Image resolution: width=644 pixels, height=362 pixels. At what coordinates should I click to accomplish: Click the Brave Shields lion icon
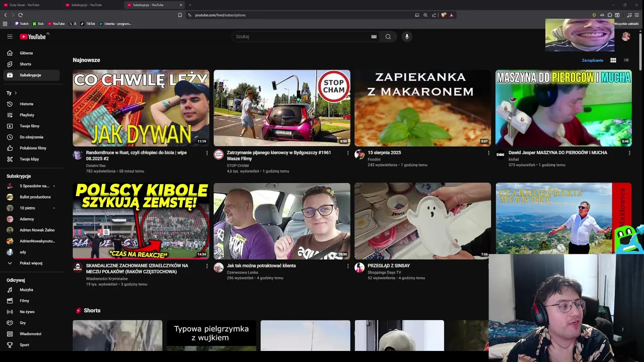click(x=443, y=15)
